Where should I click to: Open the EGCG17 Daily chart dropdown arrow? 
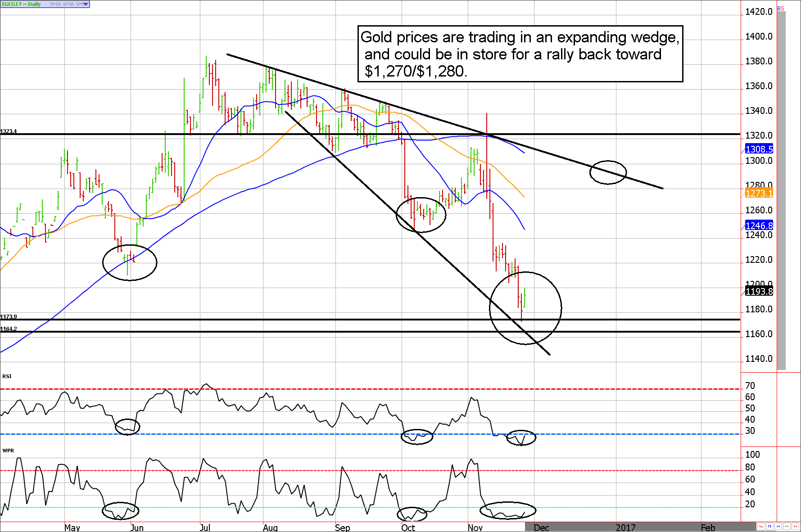point(86,4)
